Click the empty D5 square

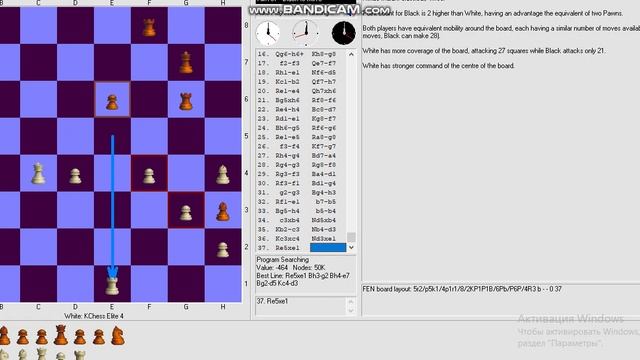pos(75,136)
